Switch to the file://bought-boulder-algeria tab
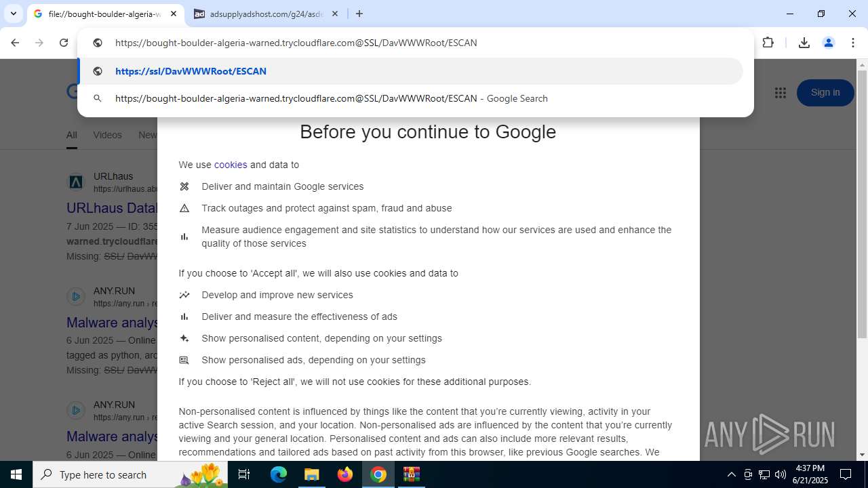Viewport: 868px width, 488px height. click(105, 14)
